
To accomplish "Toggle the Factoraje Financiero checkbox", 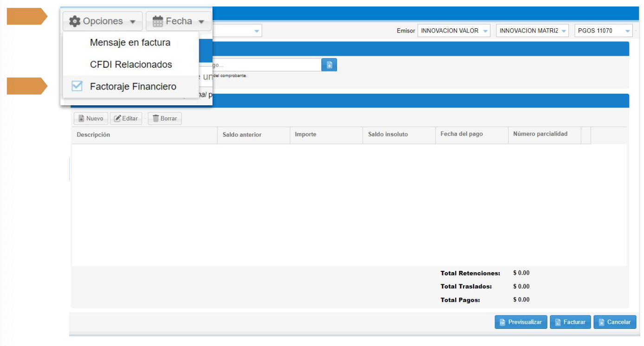I will tap(77, 86).
